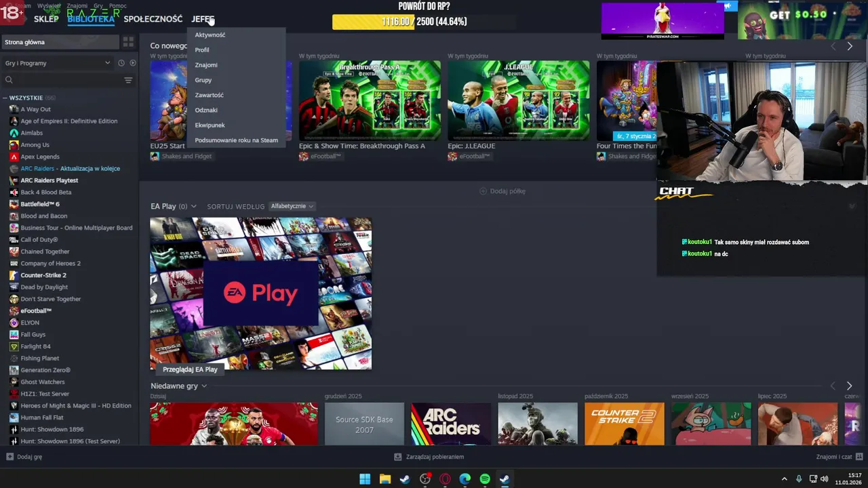Open Epic: J.LEAGUE news card
Viewport: 868px width, 488px height.
pyautogui.click(x=518, y=101)
